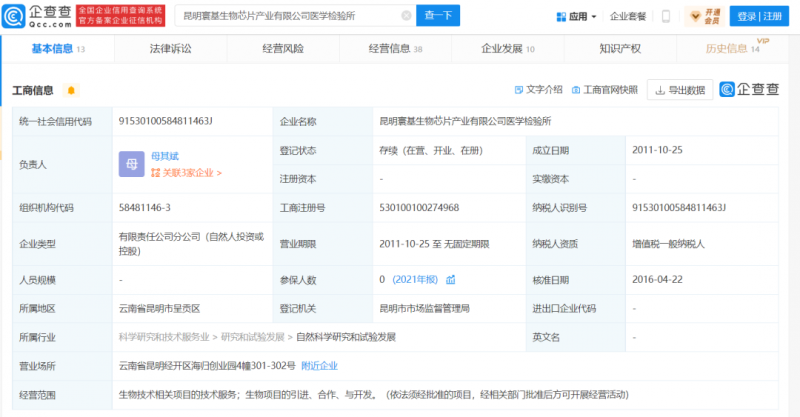
Task: Click the 母 avatar thumbnail of the 负责人
Action: pyautogui.click(x=132, y=164)
